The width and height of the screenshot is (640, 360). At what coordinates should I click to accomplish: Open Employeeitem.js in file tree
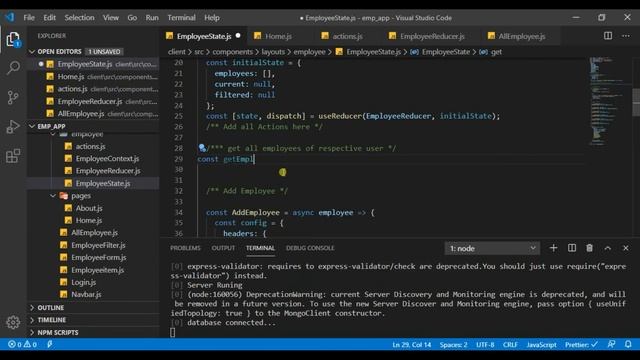[97, 270]
